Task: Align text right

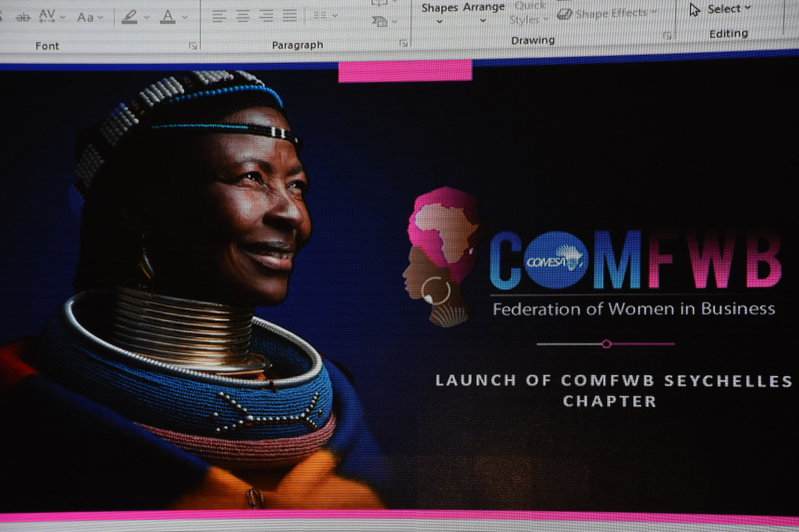Action: point(266,16)
